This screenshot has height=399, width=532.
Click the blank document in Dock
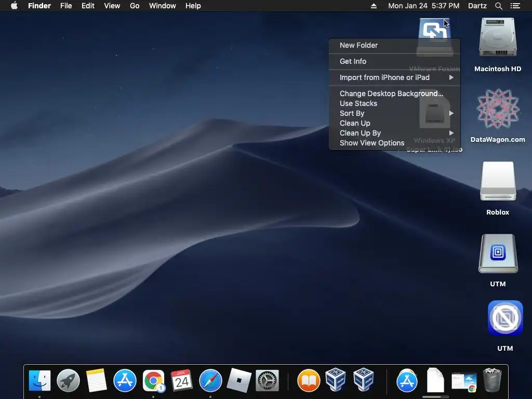point(435,380)
